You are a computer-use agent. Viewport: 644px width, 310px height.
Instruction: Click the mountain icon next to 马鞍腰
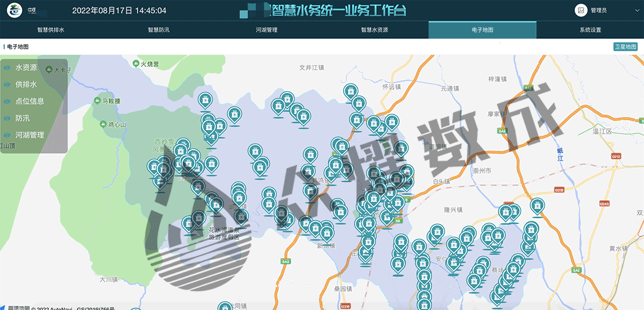(x=97, y=100)
